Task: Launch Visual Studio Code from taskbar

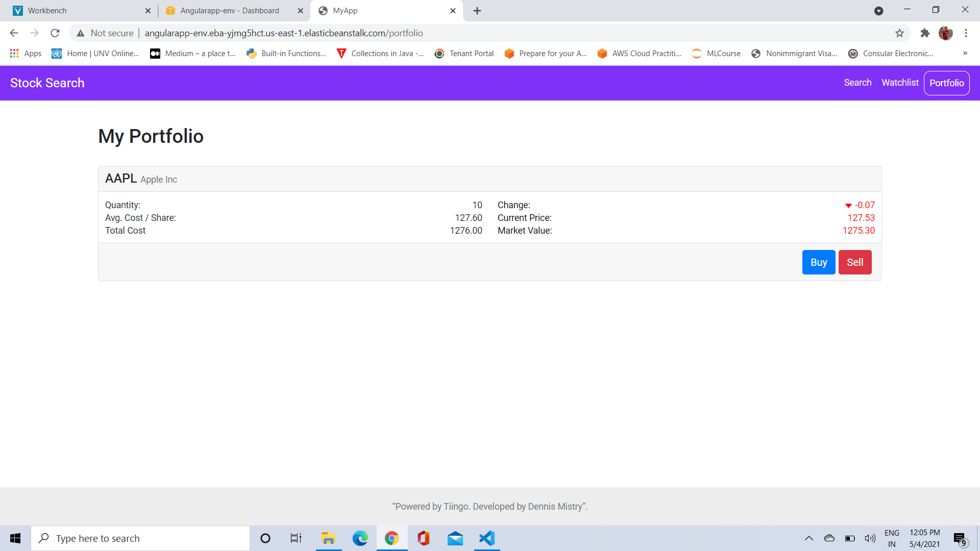Action: click(x=486, y=538)
